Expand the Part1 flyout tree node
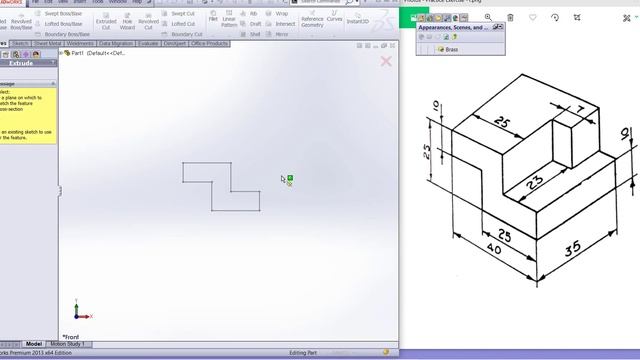The width and height of the screenshot is (640, 360). tap(61, 53)
